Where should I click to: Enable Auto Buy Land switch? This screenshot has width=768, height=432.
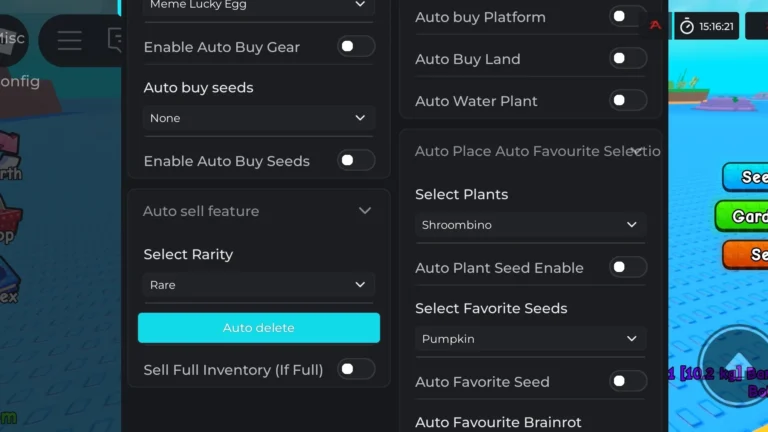[628, 59]
